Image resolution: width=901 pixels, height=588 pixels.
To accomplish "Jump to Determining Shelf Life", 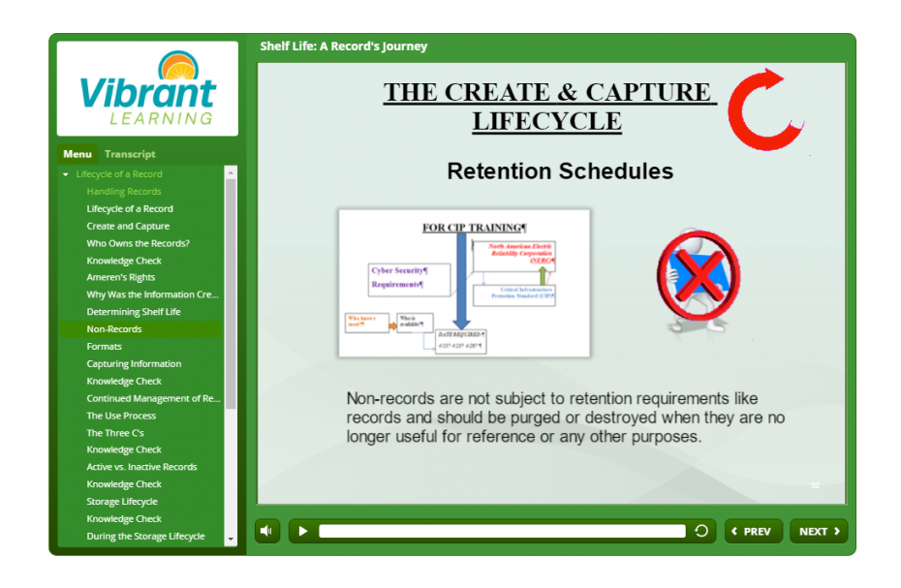I will 134,312.
